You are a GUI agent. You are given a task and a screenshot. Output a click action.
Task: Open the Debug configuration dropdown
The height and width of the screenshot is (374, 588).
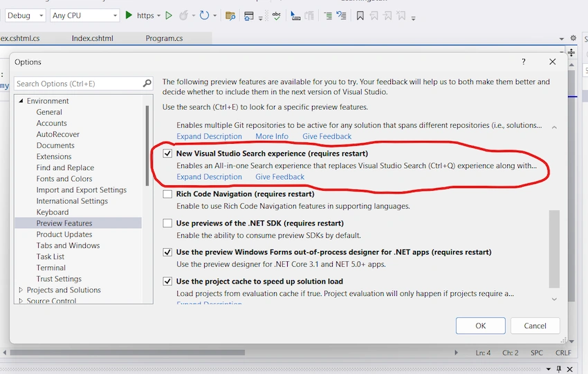25,15
